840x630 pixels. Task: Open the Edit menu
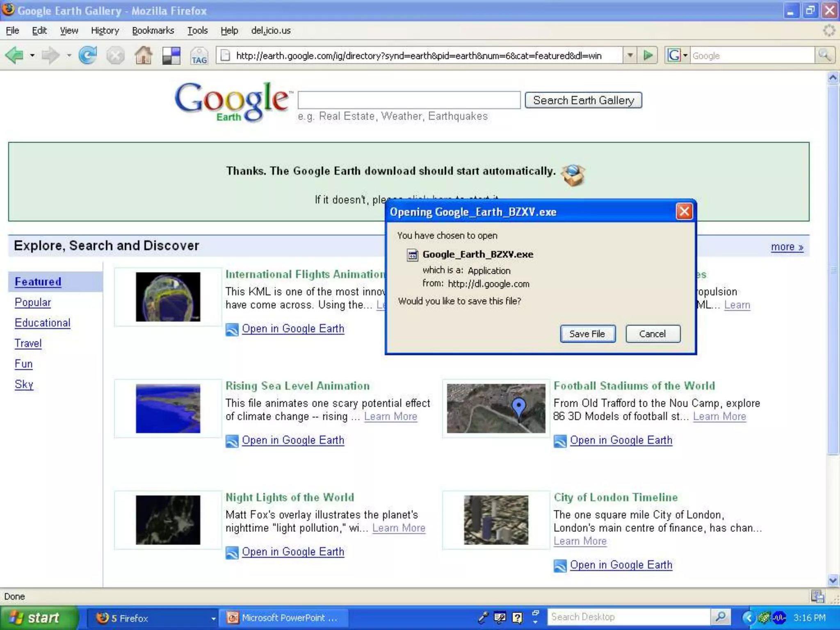[x=39, y=30]
